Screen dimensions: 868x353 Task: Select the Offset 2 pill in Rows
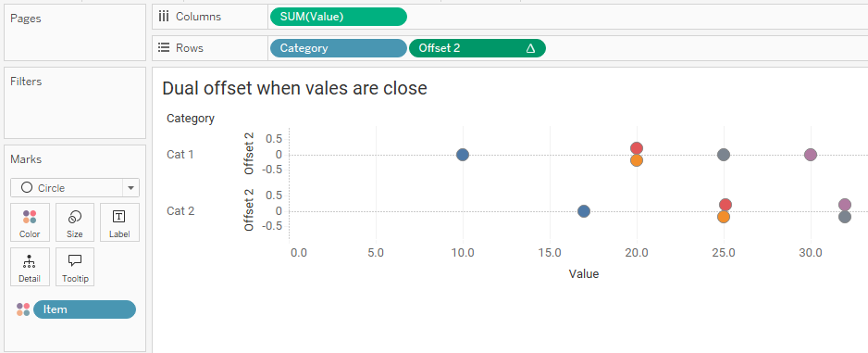477,48
